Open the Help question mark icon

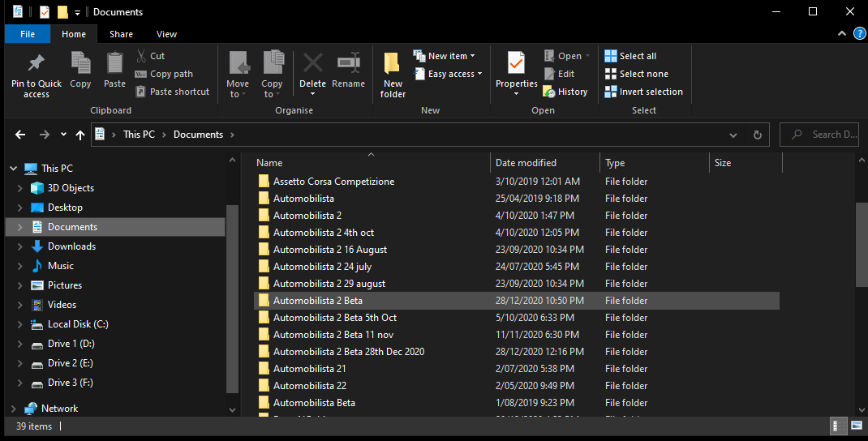coord(859,34)
